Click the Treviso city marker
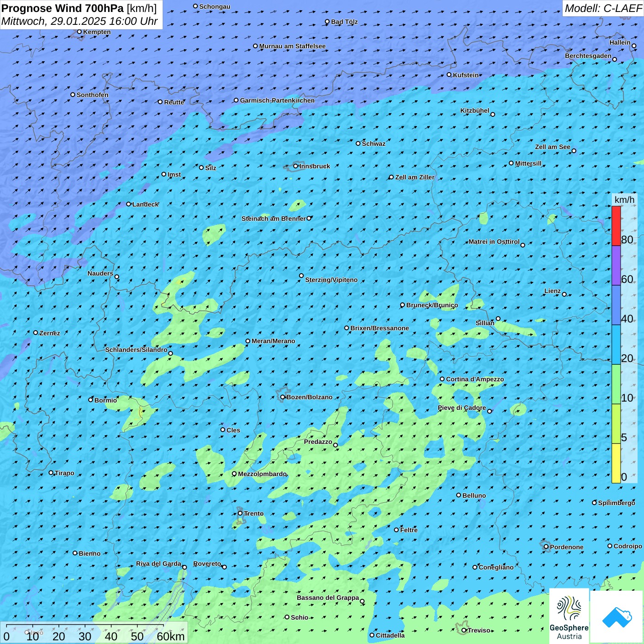The width and height of the screenshot is (644, 644). (x=464, y=630)
